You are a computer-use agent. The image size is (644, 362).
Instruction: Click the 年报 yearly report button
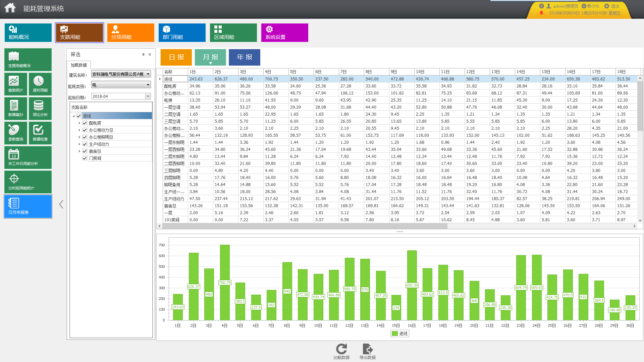(x=244, y=57)
